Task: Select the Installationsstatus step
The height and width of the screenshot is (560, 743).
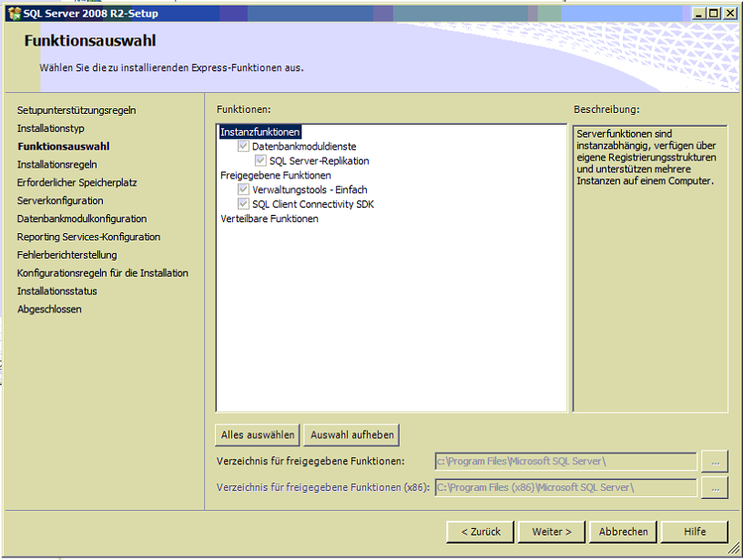Action: (56, 290)
